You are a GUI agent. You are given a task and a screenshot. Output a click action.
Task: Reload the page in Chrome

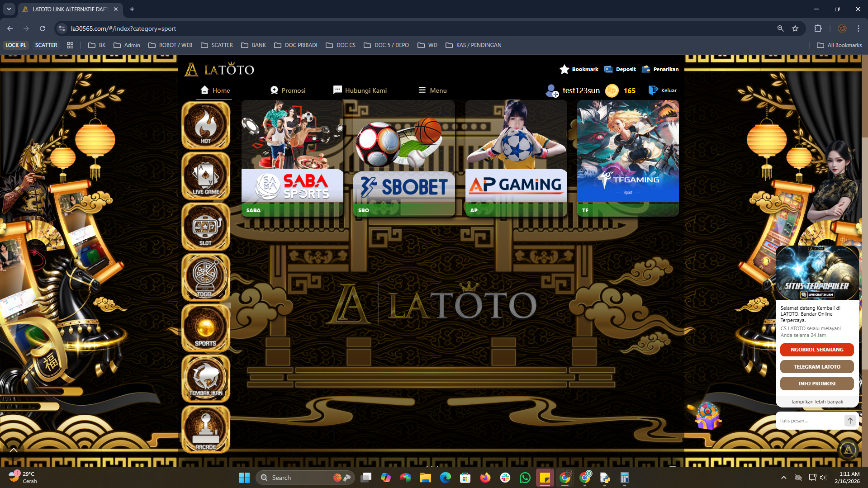click(43, 28)
